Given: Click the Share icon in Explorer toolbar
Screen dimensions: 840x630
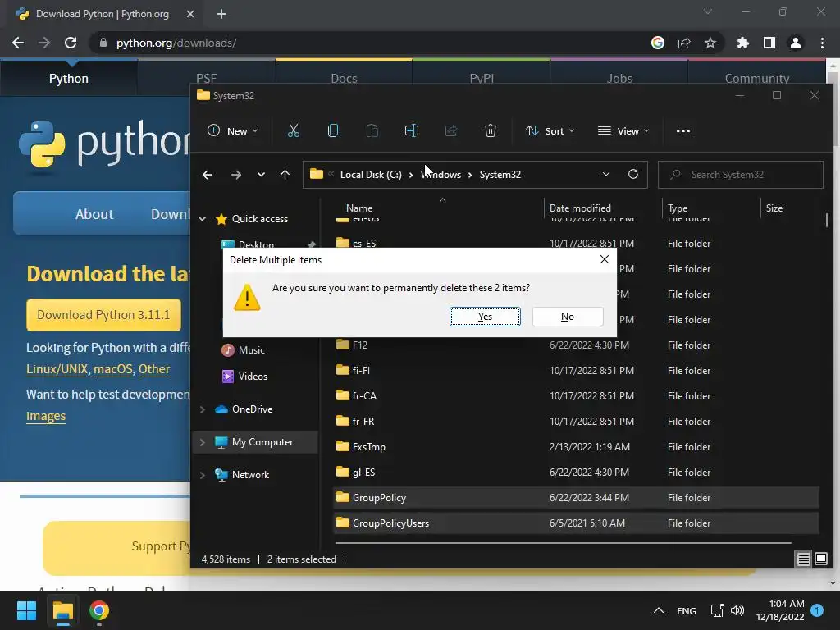Looking at the screenshot, I should click(x=451, y=130).
